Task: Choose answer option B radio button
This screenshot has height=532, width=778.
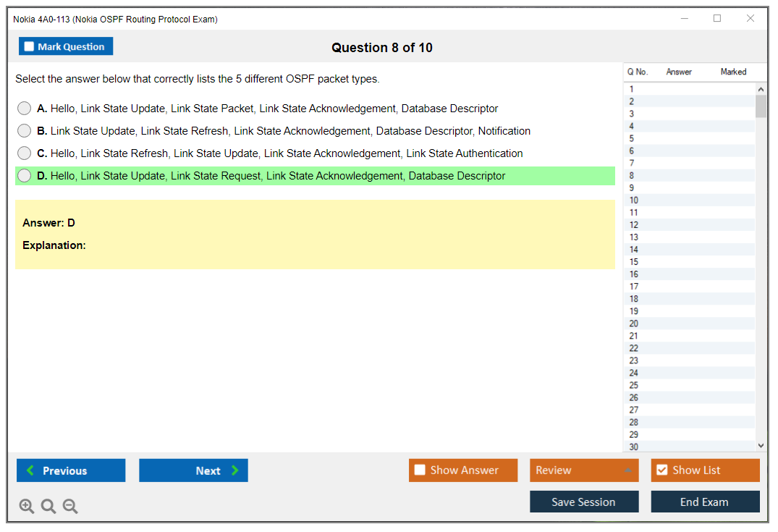Action: (25, 131)
